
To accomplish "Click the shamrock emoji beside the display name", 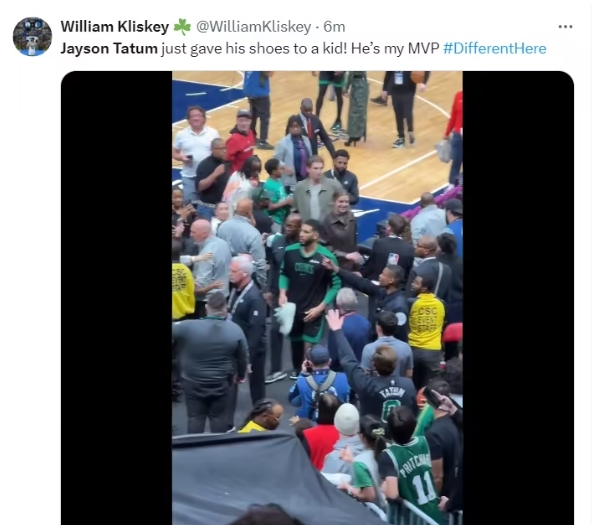I will 182,27.
